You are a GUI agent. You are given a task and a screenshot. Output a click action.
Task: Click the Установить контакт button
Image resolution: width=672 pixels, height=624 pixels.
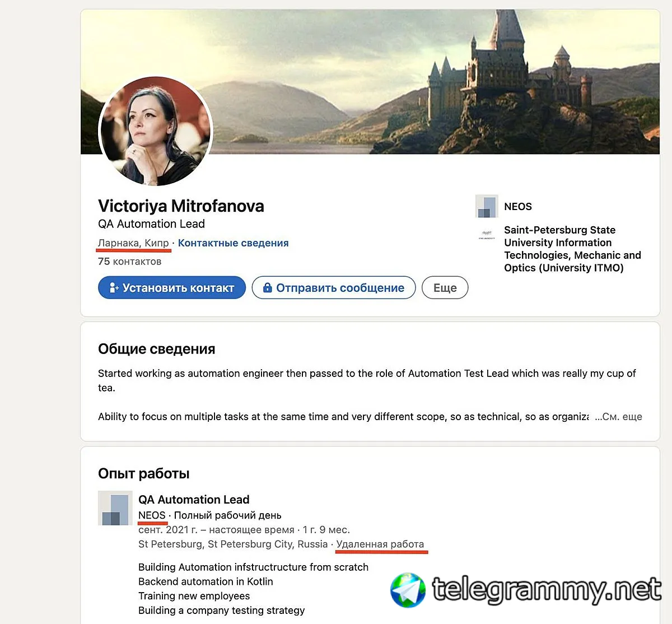pyautogui.click(x=172, y=287)
